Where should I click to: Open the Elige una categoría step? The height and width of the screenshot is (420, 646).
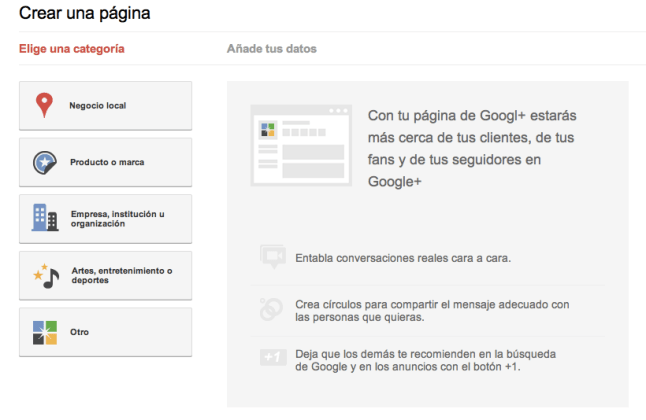[x=72, y=49]
